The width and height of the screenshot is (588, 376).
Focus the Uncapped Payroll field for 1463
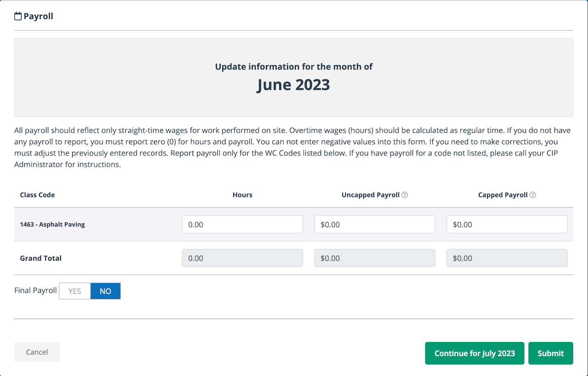click(374, 224)
